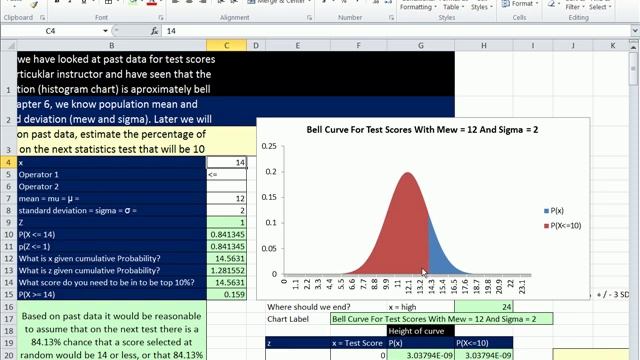Open the Clipboard group dialog launcher
This screenshot has width=640, height=360.
(42, 18)
